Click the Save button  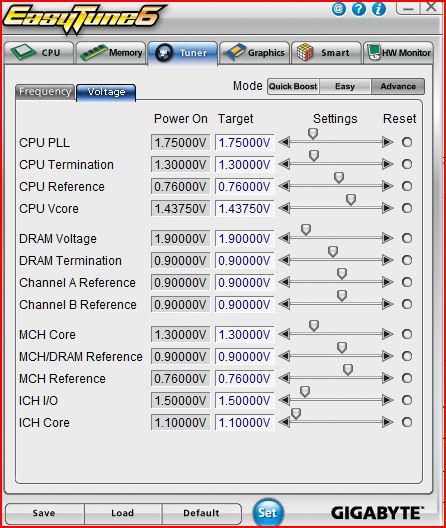point(44,513)
